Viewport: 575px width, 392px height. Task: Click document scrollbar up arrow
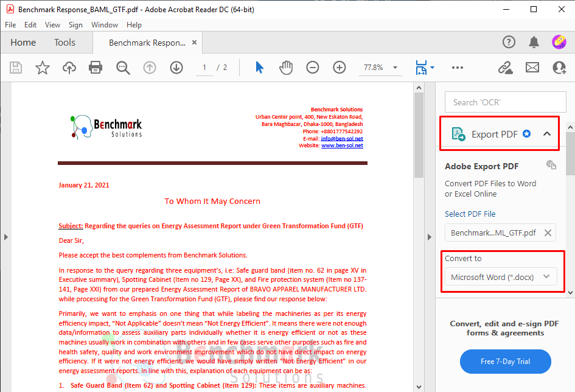(x=419, y=88)
